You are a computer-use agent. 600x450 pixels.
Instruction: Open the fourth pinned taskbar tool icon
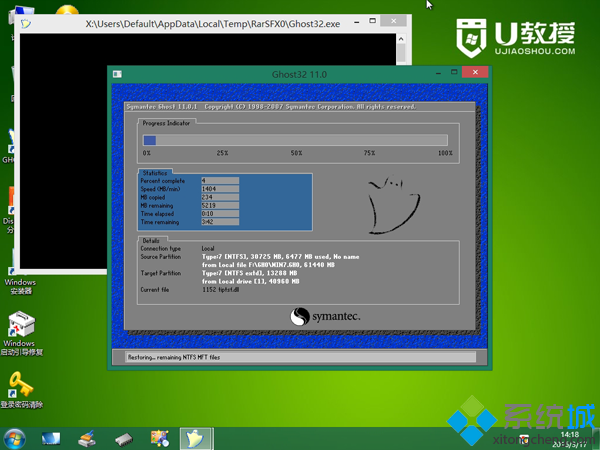159,438
